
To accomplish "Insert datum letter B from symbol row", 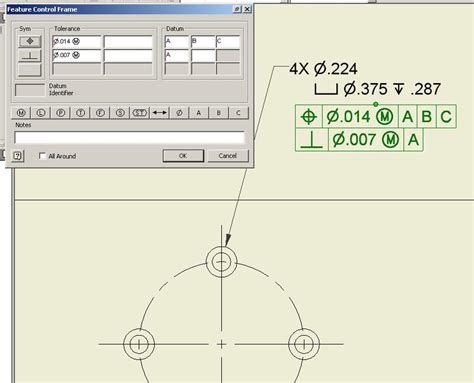I will click(x=219, y=113).
